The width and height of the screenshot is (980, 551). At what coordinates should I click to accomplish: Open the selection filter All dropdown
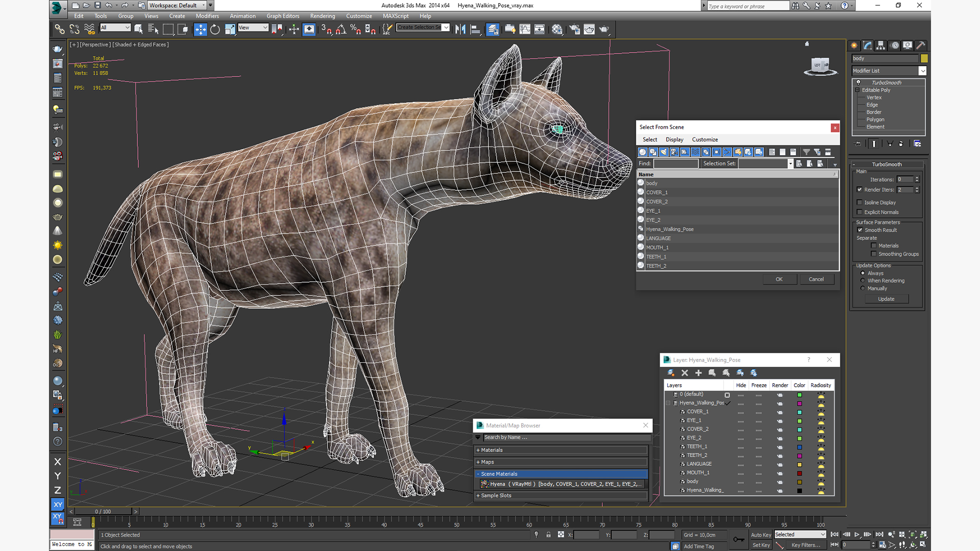[x=115, y=28]
